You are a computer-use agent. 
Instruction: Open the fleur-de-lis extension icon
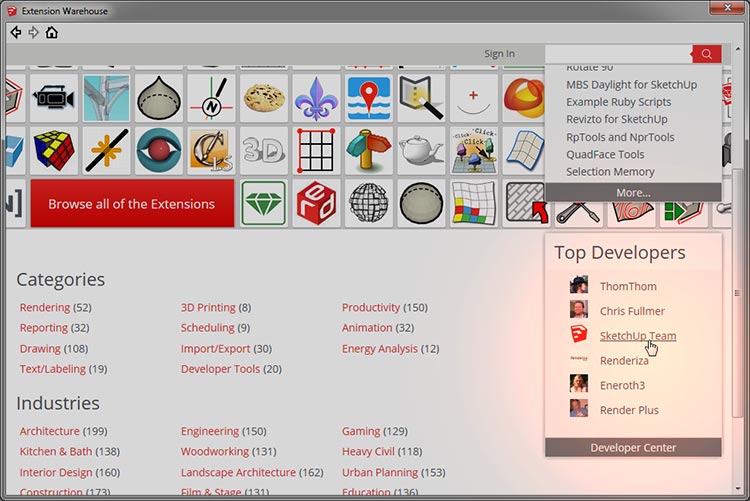[x=316, y=98]
